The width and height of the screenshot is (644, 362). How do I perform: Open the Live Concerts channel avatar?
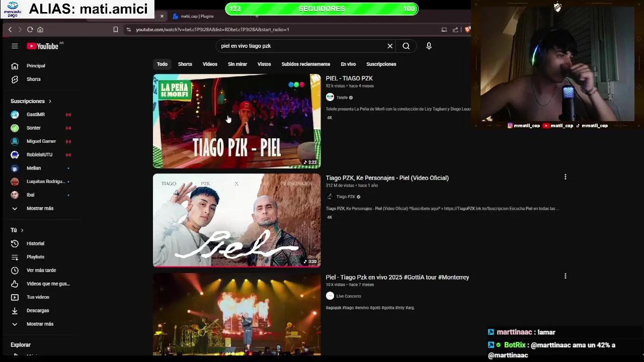pyautogui.click(x=330, y=296)
